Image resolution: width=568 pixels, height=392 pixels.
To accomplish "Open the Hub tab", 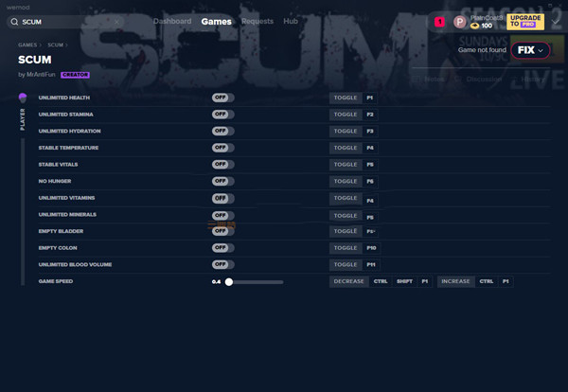I will pyautogui.click(x=290, y=21).
